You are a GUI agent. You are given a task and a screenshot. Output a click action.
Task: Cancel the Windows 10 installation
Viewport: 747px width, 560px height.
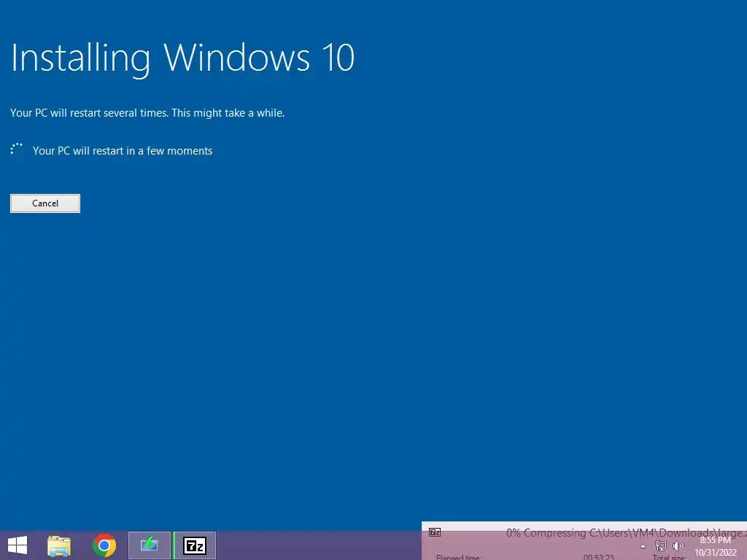[x=45, y=203]
